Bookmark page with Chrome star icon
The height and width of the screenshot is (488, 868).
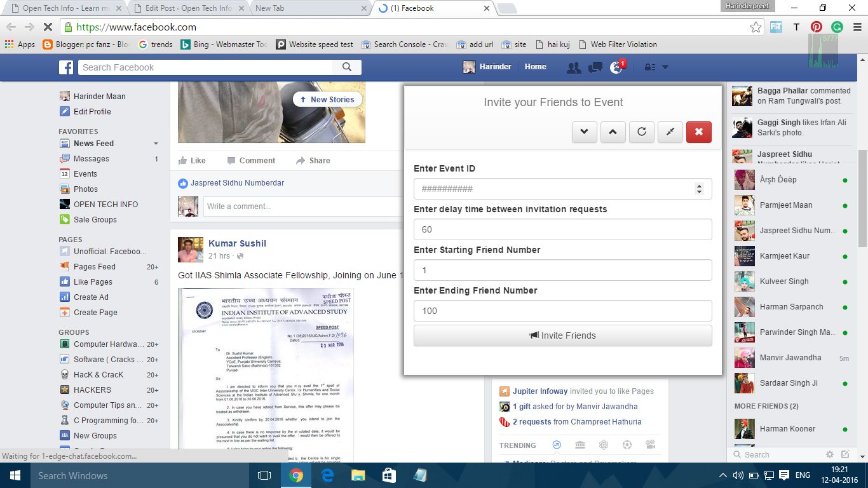756,27
